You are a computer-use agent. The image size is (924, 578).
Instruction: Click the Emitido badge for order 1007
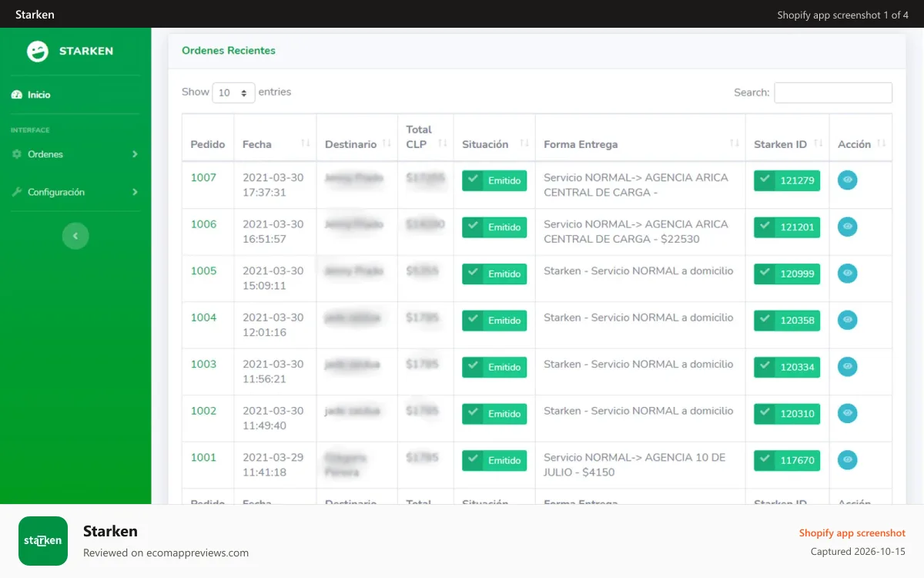494,180
